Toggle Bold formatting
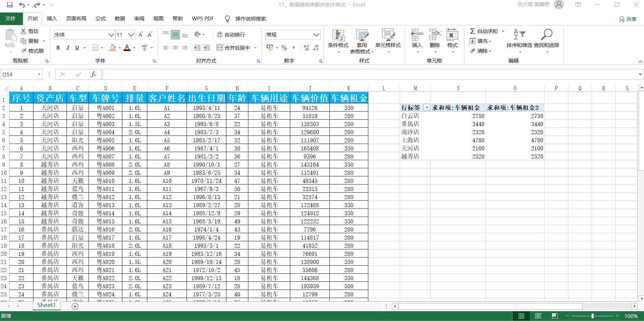 pyautogui.click(x=58, y=48)
